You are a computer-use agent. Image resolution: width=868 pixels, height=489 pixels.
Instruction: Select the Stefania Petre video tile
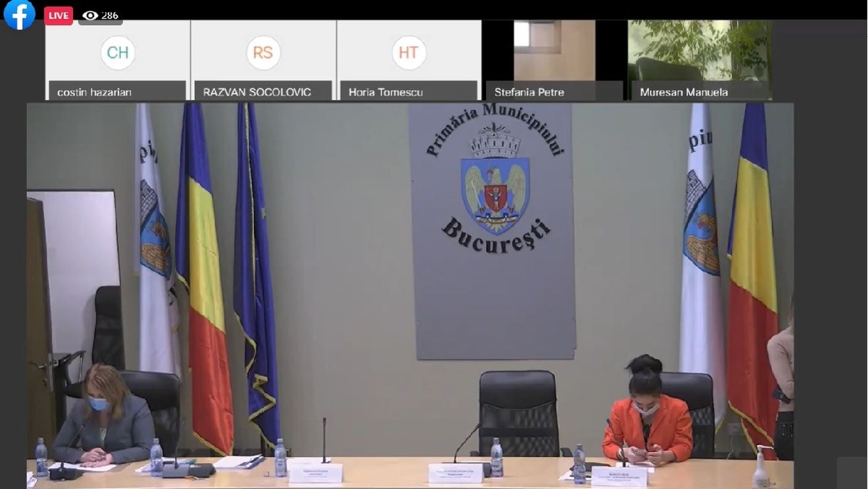(554, 60)
